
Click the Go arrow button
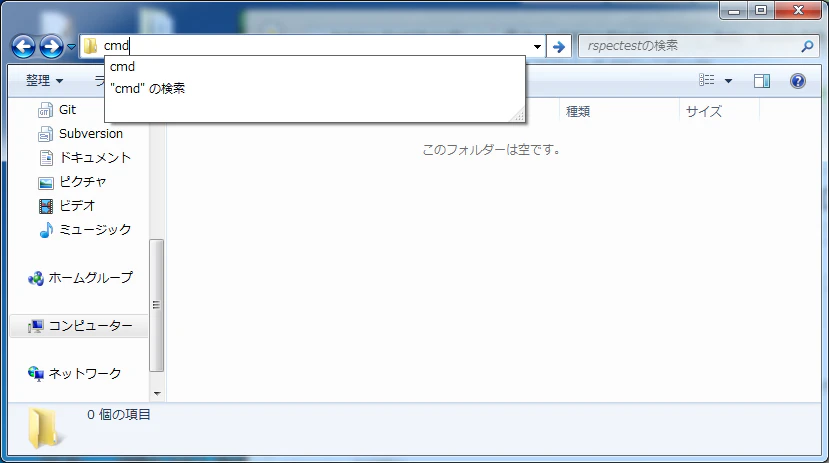pyautogui.click(x=559, y=47)
